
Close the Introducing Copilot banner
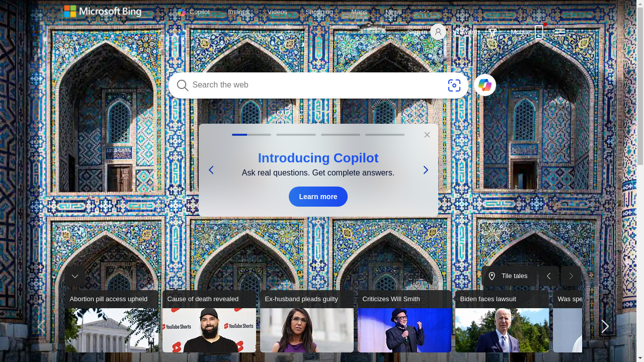[427, 135]
